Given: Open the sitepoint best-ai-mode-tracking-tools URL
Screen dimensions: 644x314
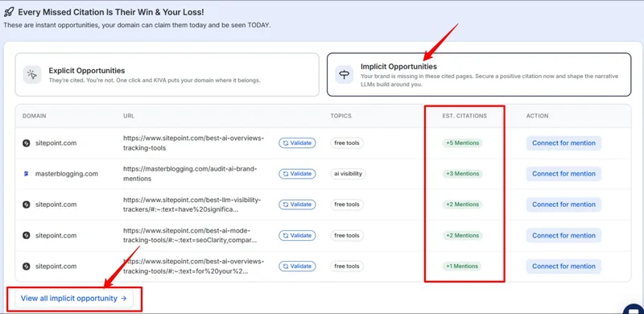Looking at the screenshot, I should point(190,235).
